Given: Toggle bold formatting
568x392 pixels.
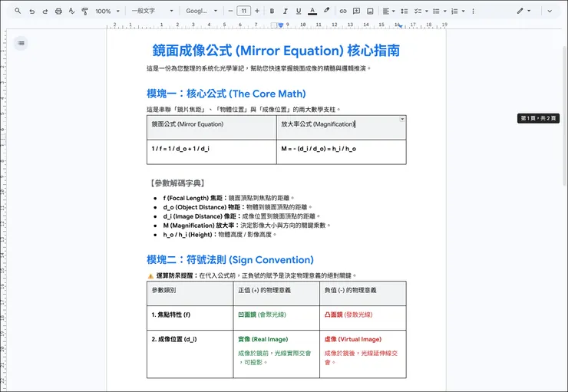Looking at the screenshot, I should [x=272, y=12].
